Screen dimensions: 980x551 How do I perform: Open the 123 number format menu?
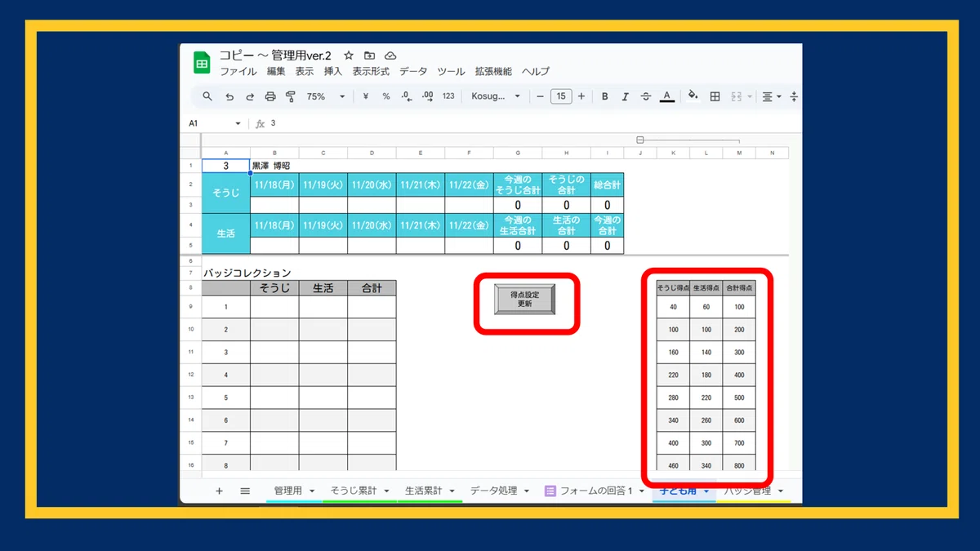pos(448,96)
